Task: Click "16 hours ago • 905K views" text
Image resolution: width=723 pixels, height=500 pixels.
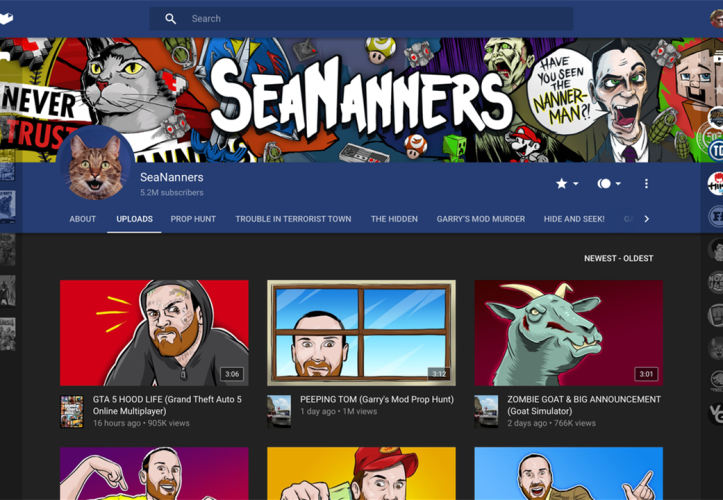Action: coord(141,423)
